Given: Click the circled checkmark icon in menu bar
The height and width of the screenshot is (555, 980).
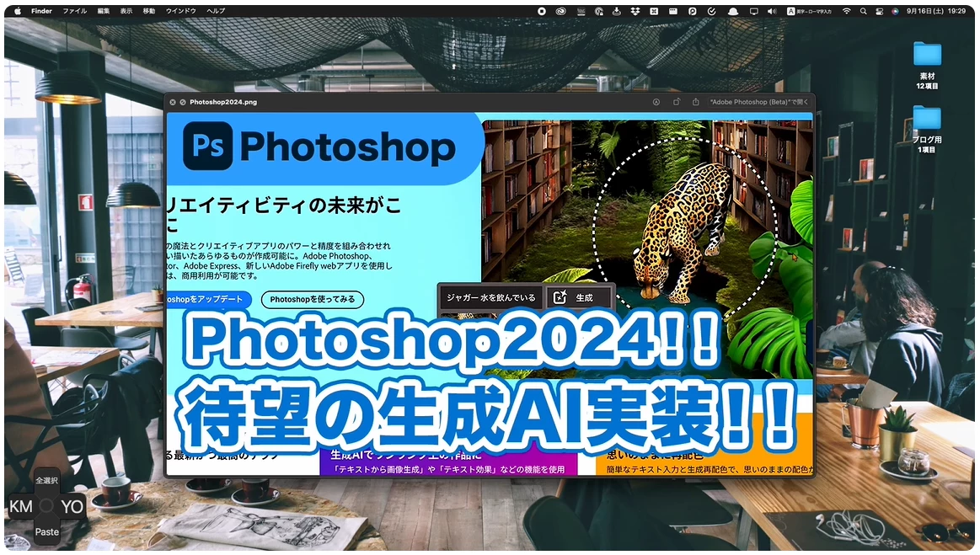Looking at the screenshot, I should click(x=711, y=11).
